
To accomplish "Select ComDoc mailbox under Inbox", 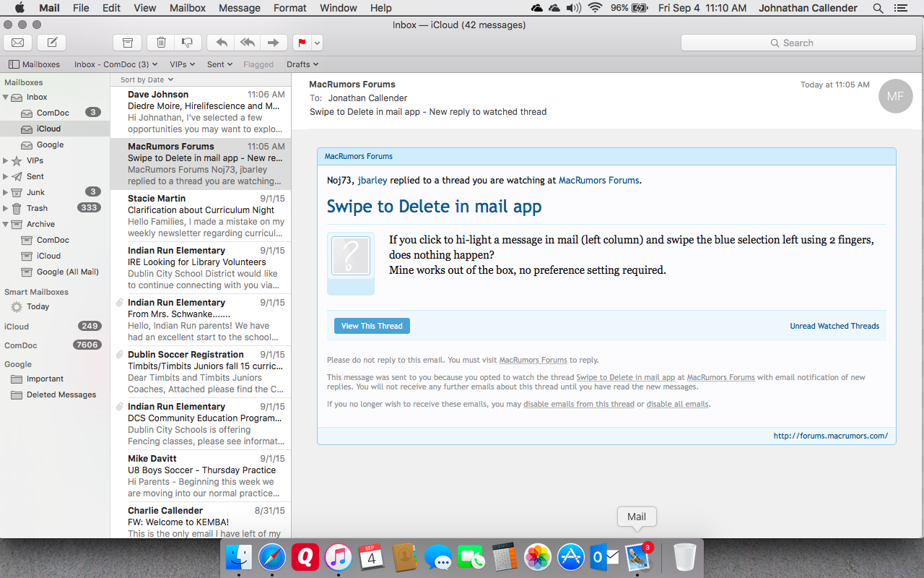I will tap(55, 113).
